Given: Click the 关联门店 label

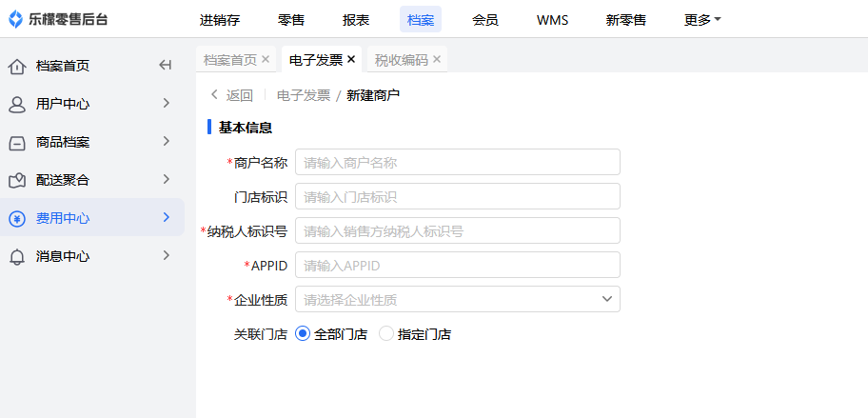Looking at the screenshot, I should [261, 334].
